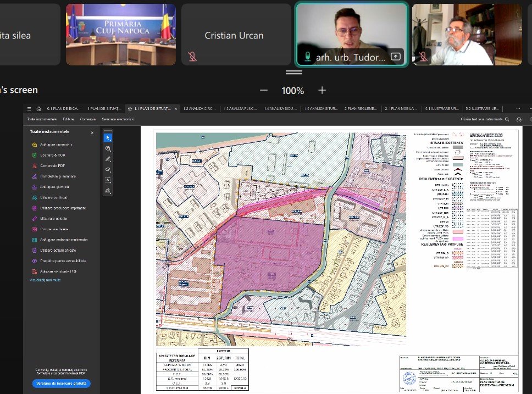The image size is (532, 394).
Task: Open Adăugare ștampilă tool
Action: pyautogui.click(x=50, y=187)
